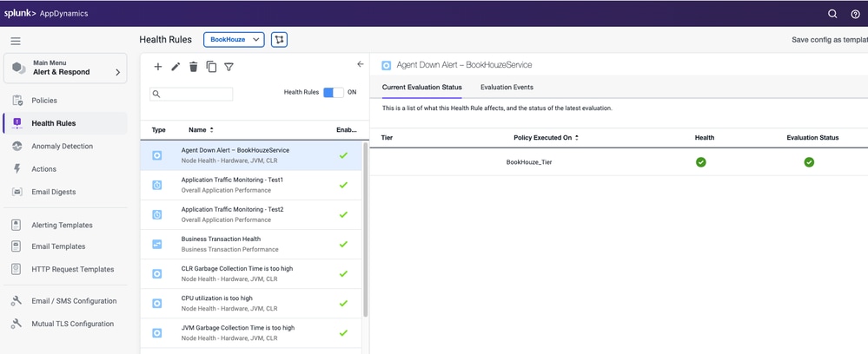Click type icon for CPU utilization is too high
This screenshot has width=868, height=354.
156,303
